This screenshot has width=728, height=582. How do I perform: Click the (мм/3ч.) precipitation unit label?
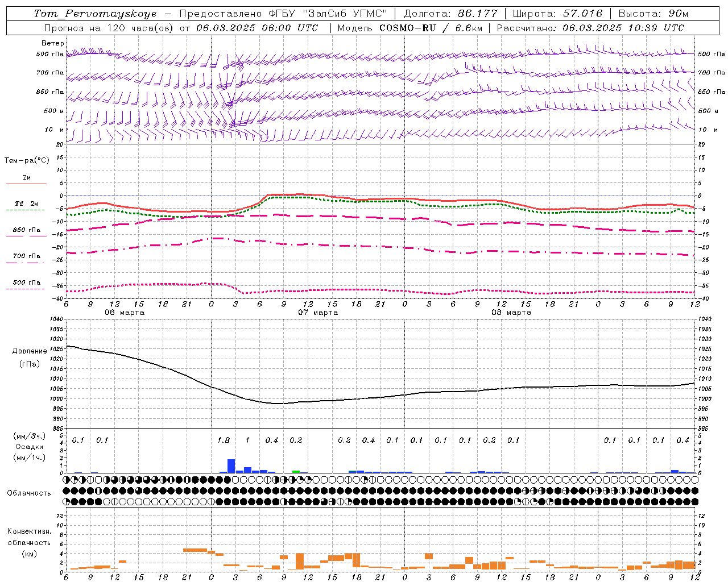coord(29,436)
